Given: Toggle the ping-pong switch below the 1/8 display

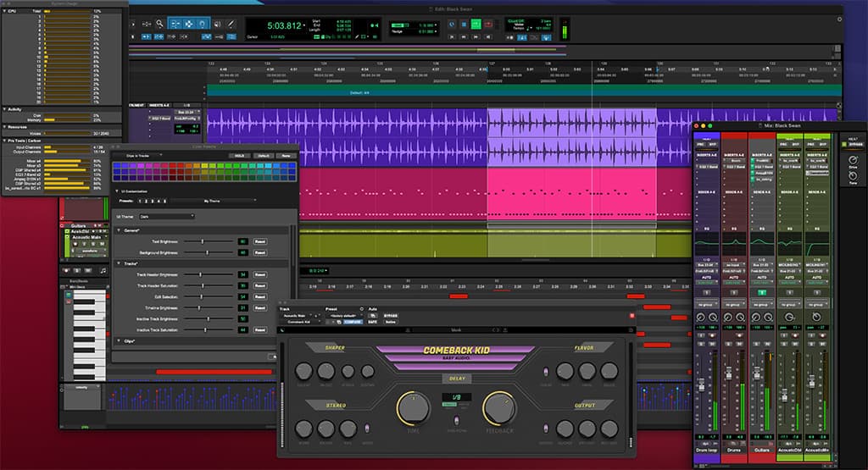Looking at the screenshot, I should 456,420.
